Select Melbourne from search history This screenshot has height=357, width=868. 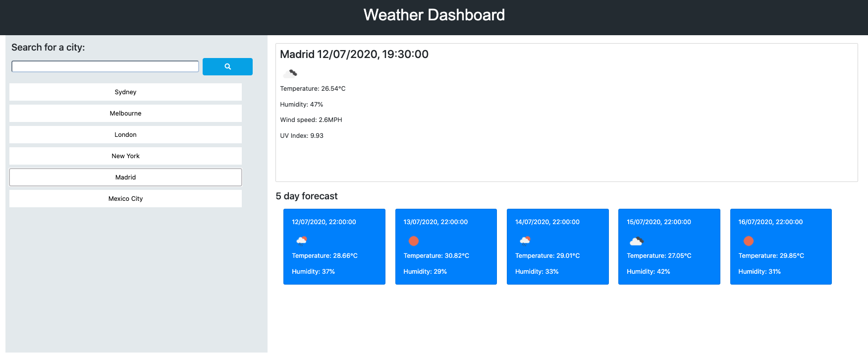click(125, 114)
